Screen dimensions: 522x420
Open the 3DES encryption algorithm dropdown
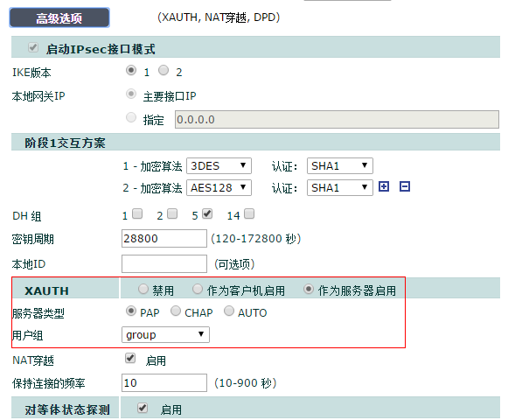point(219,166)
